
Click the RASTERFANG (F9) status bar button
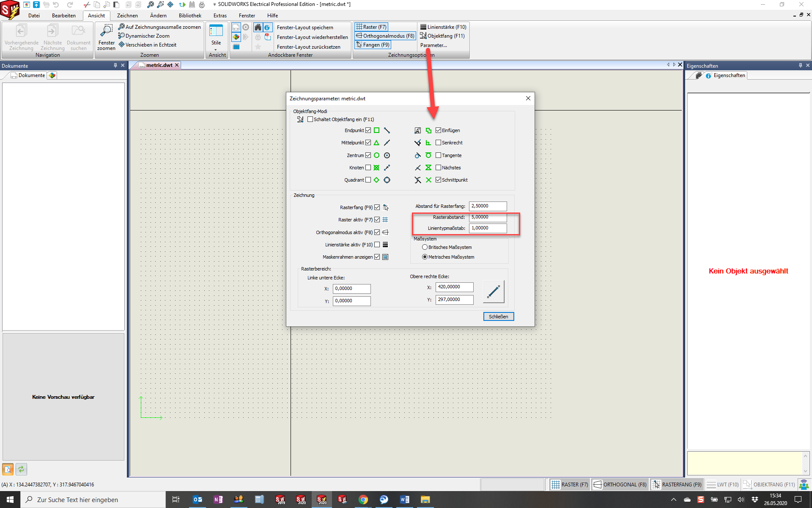(x=677, y=485)
